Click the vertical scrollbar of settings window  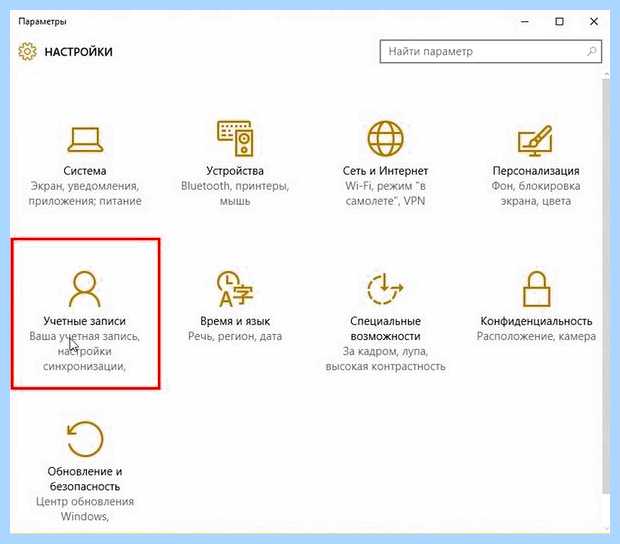pyautogui.click(x=606, y=285)
